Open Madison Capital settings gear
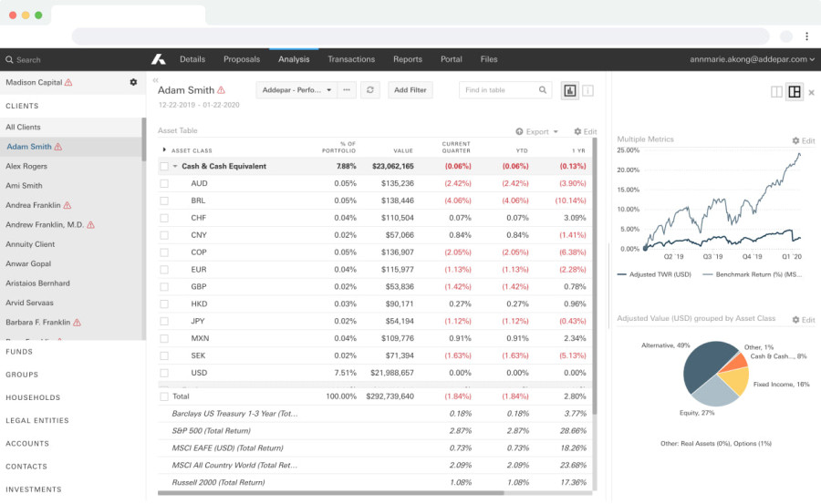 (x=133, y=82)
